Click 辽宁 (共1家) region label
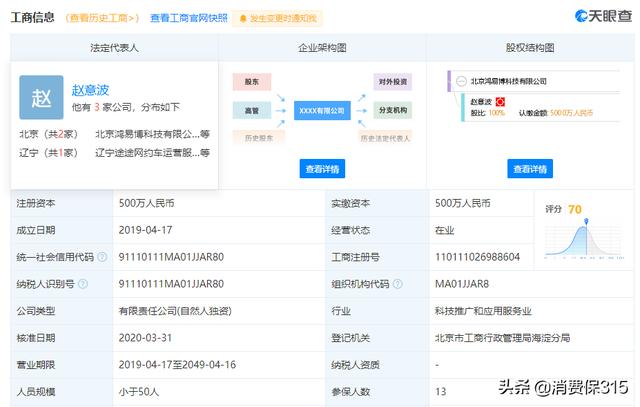640x407 pixels. tap(49, 153)
